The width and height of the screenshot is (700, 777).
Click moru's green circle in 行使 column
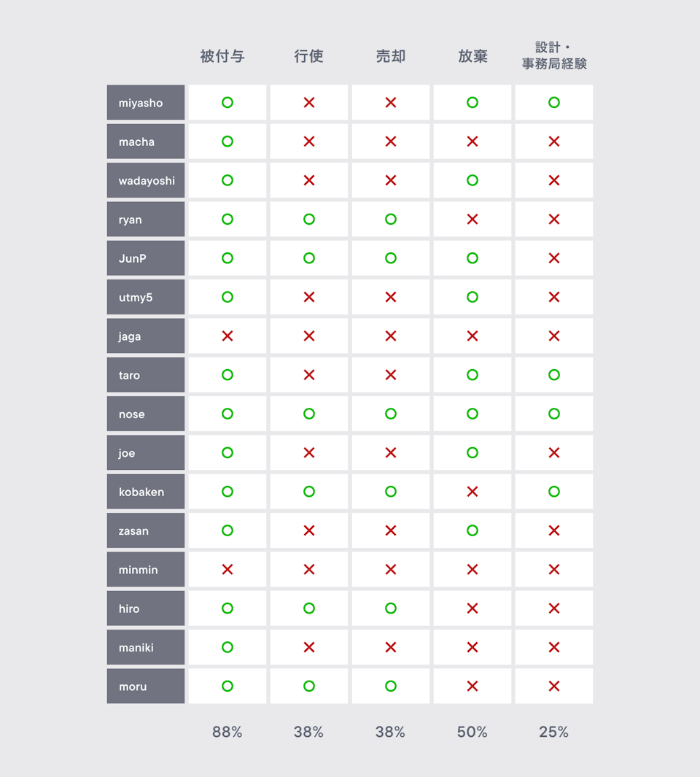[x=309, y=686]
